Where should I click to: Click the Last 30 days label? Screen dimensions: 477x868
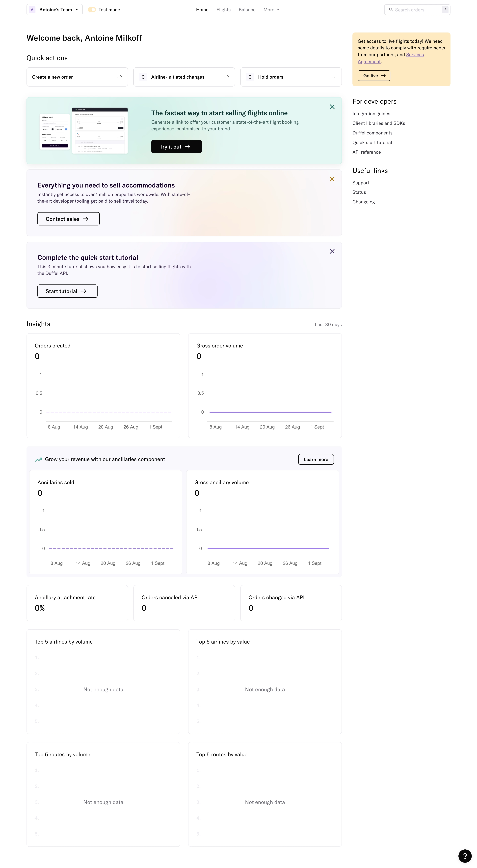328,325
